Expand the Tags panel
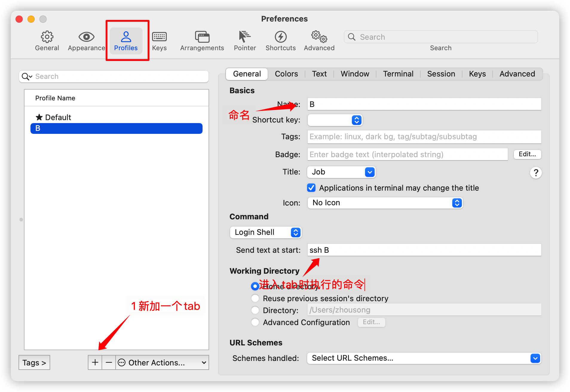This screenshot has height=392, width=570. [x=34, y=362]
